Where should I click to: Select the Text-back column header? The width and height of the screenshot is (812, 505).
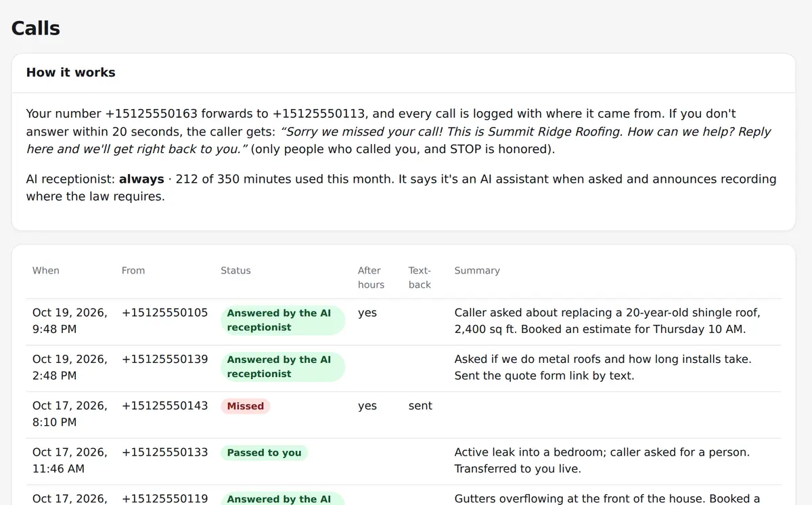point(420,278)
